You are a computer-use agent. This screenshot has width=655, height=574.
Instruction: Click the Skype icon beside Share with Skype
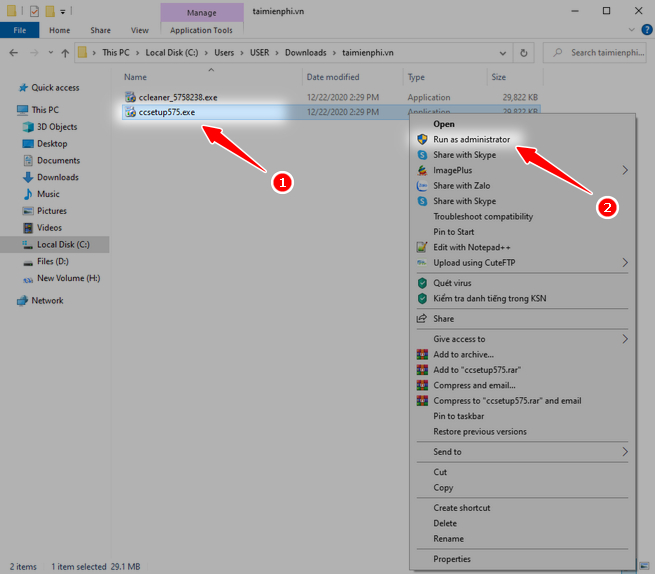click(x=422, y=155)
